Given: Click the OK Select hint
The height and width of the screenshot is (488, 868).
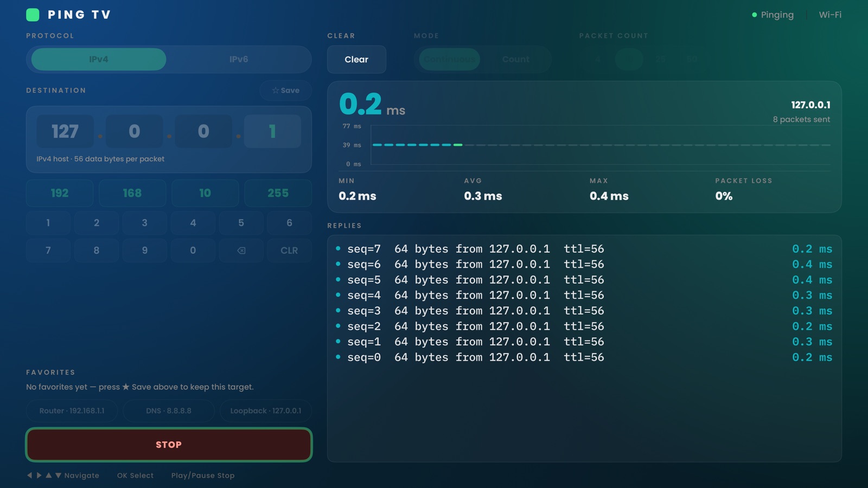Looking at the screenshot, I should click(135, 476).
